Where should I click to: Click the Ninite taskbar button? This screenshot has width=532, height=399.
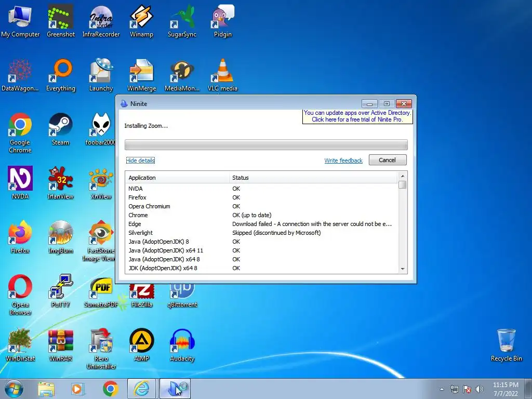point(175,389)
